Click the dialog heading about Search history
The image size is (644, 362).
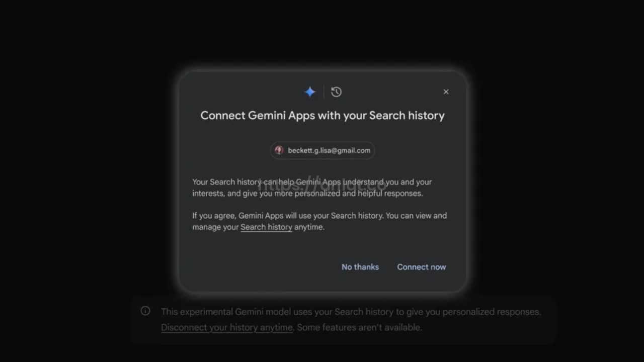pyautogui.click(x=323, y=115)
